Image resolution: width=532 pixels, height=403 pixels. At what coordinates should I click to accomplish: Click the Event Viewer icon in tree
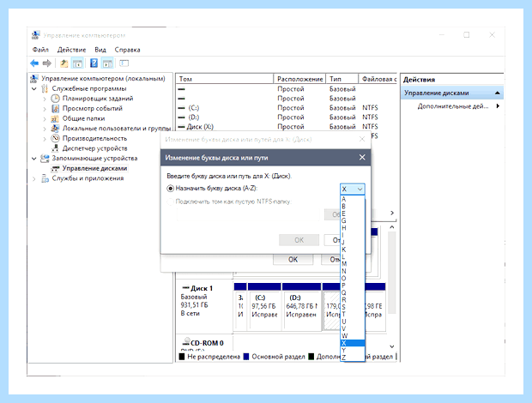(55, 108)
